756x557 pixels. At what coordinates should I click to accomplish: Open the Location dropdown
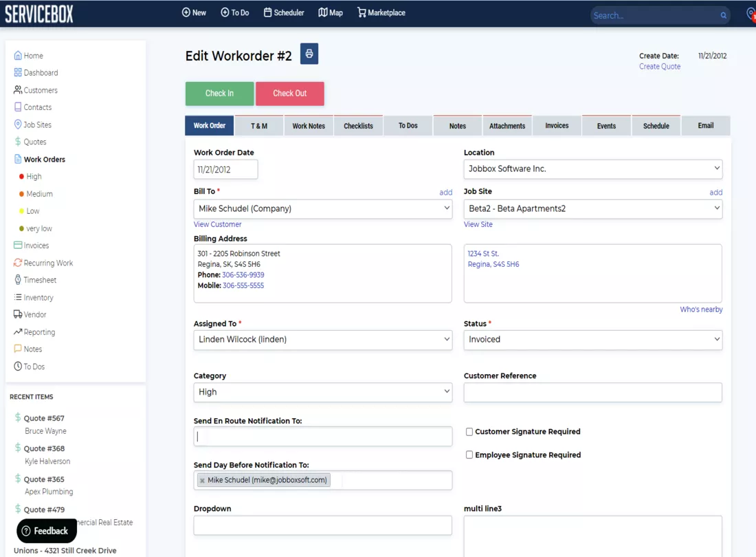pos(593,168)
